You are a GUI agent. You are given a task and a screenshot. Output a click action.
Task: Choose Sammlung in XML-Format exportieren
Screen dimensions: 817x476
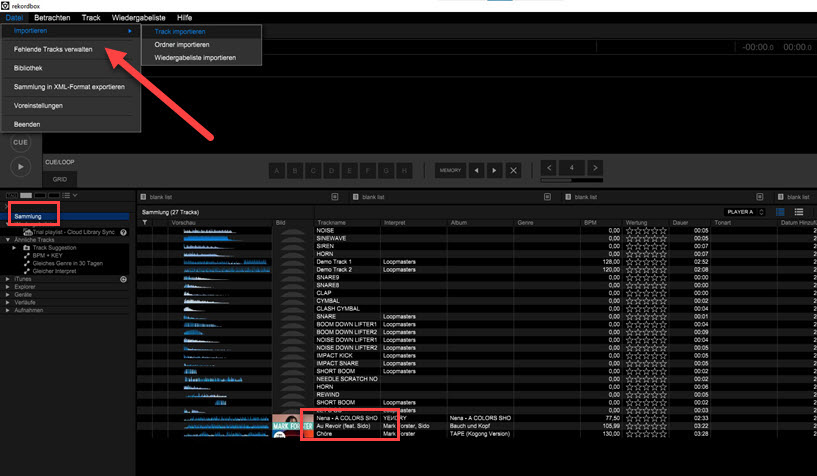(x=71, y=87)
